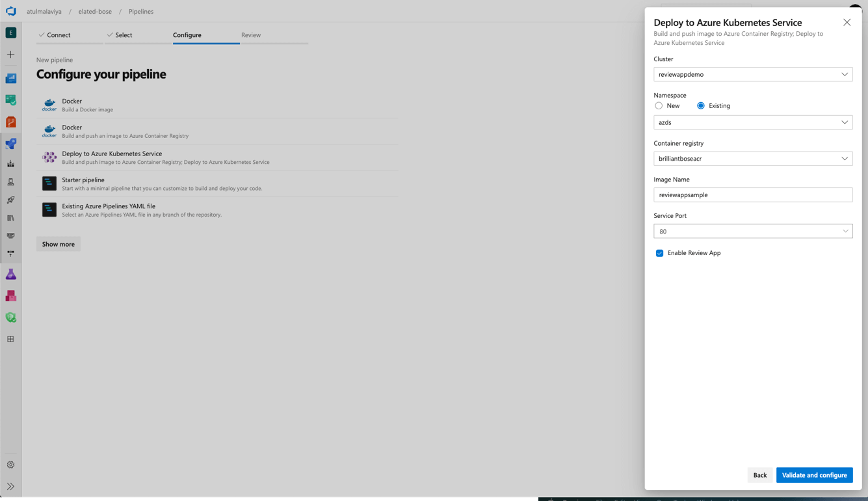Click the Show more button
Screen dimensions: 868x501
pos(59,244)
